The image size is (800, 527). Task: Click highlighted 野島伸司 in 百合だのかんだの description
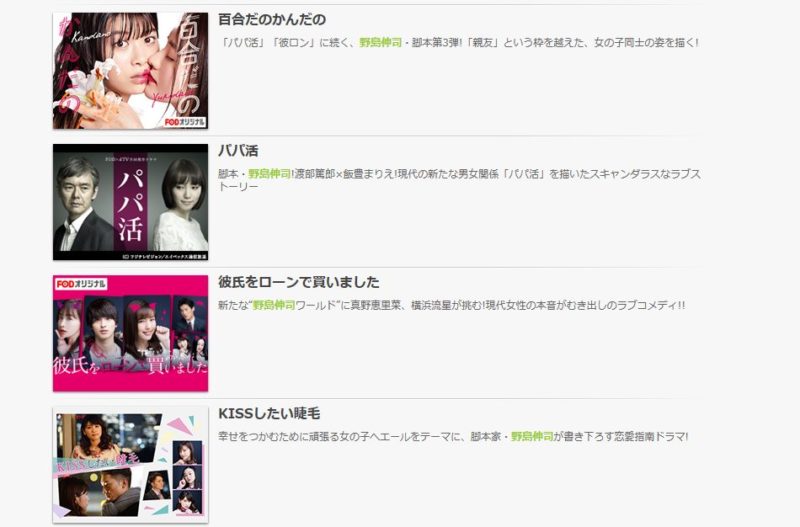point(381,43)
